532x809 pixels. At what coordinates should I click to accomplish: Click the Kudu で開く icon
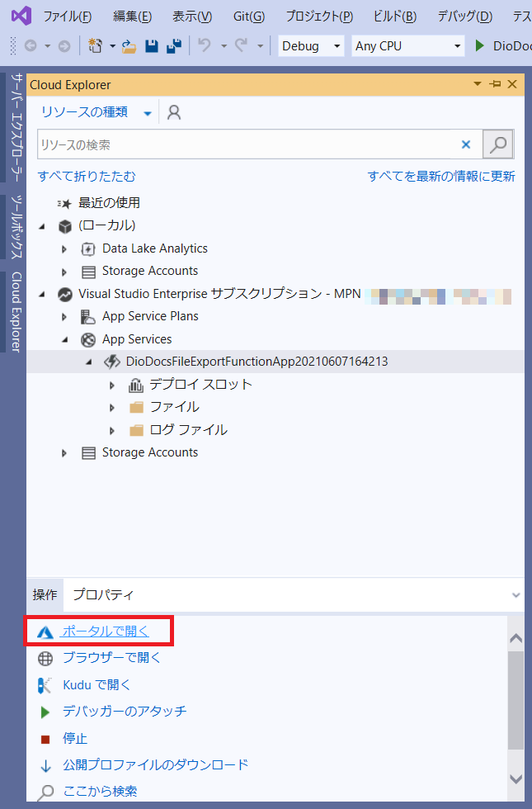[45, 685]
